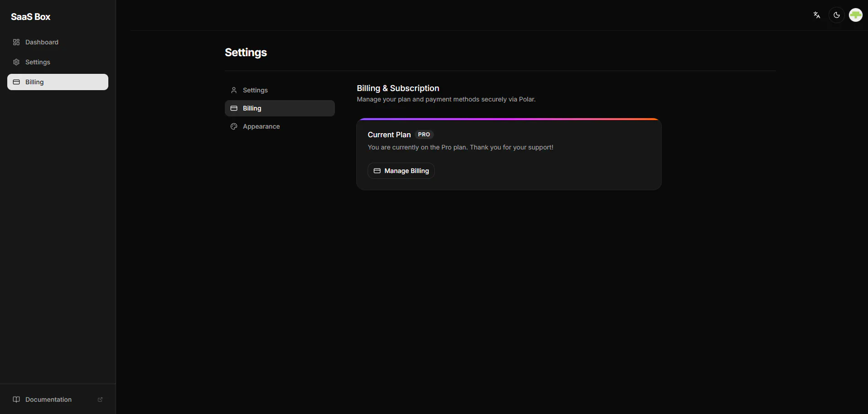Screen dimensions: 868x414
Task: Click the Settings page title
Action: 246,53
